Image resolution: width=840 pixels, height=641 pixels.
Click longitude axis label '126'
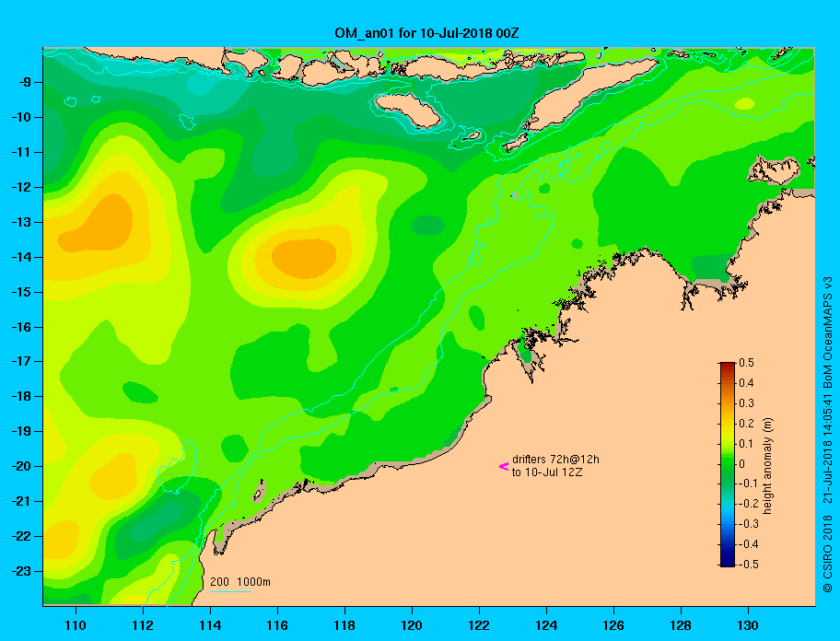coord(613,625)
